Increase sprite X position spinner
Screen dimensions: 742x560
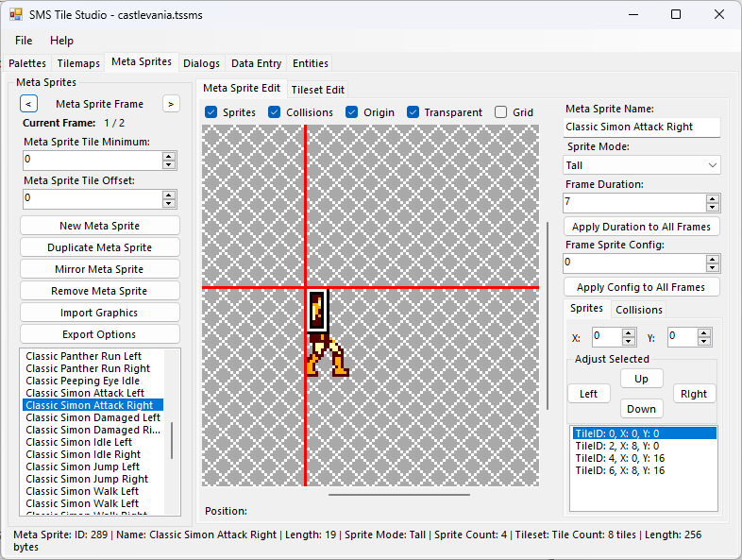(x=629, y=333)
